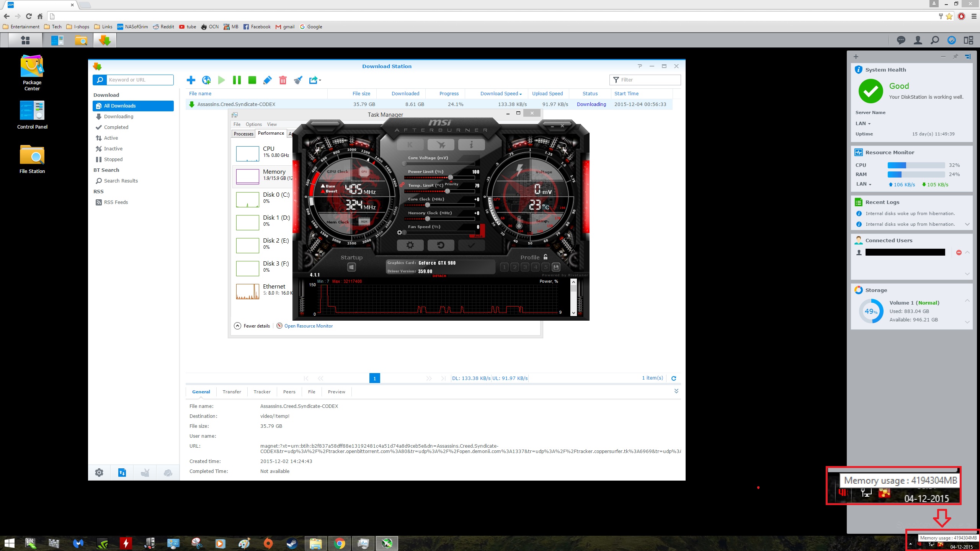Click the Afterburner info 'i' button

tap(471, 145)
